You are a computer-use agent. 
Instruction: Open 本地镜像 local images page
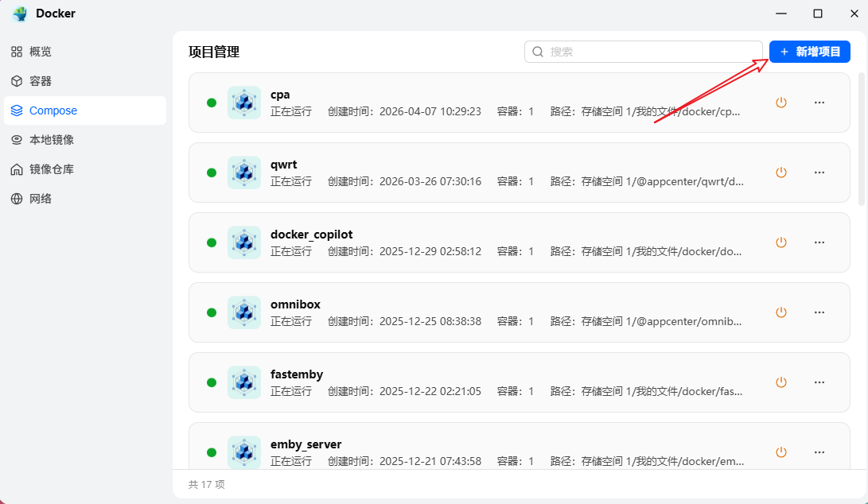tap(84, 140)
